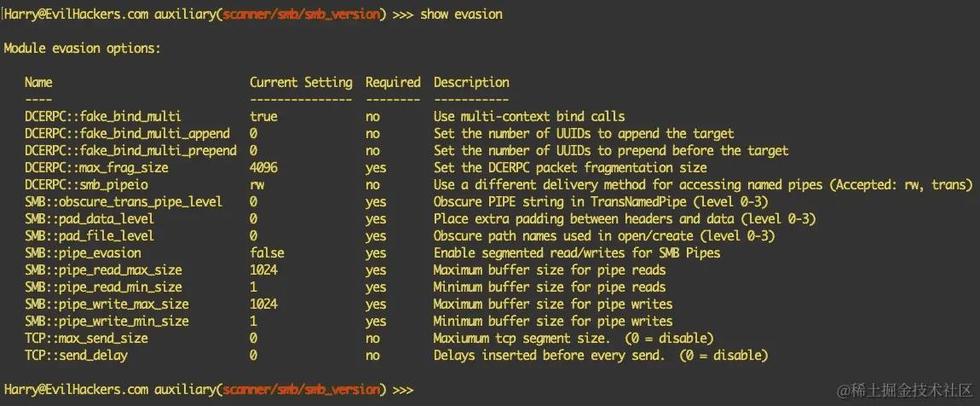Click the 'rw' setting for smb_pipeio
980x406 pixels.
(x=257, y=184)
